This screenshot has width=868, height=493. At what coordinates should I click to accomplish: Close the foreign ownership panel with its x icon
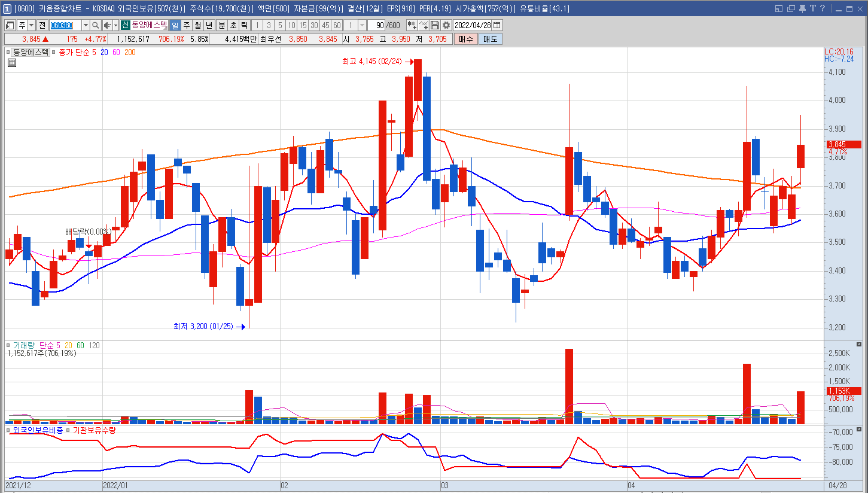pyautogui.click(x=860, y=430)
